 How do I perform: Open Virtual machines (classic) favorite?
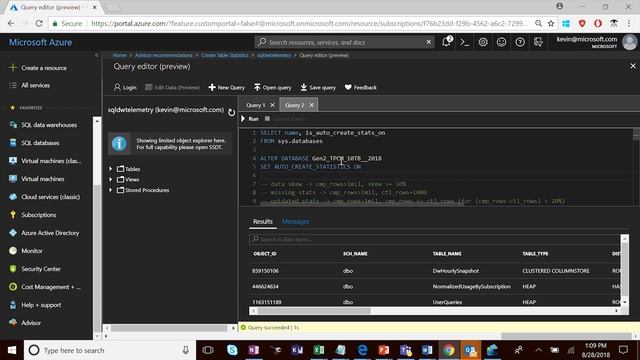coord(45,161)
